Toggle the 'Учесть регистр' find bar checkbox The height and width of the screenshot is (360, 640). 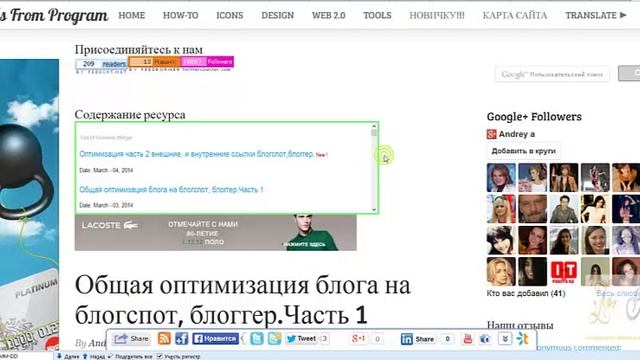[x=160, y=356]
